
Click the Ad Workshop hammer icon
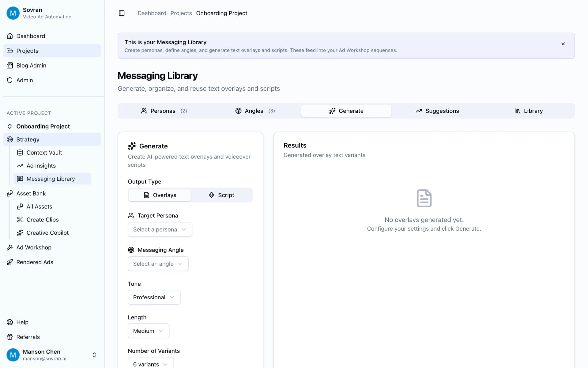coord(10,247)
